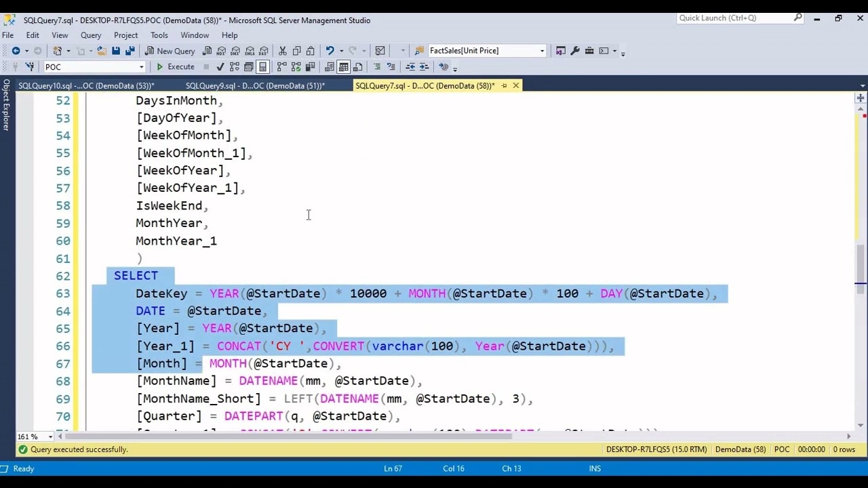The height and width of the screenshot is (488, 868).
Task: Open the document tabs list dropdown arrow
Action: (862, 86)
